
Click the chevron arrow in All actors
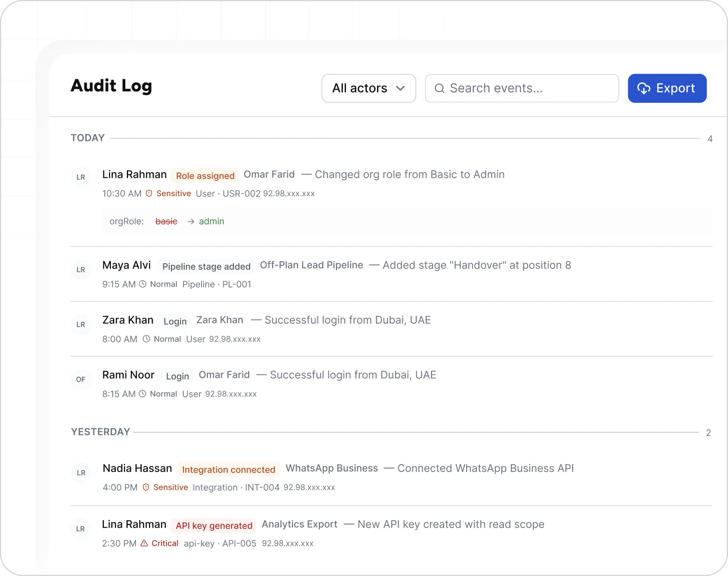coord(400,88)
